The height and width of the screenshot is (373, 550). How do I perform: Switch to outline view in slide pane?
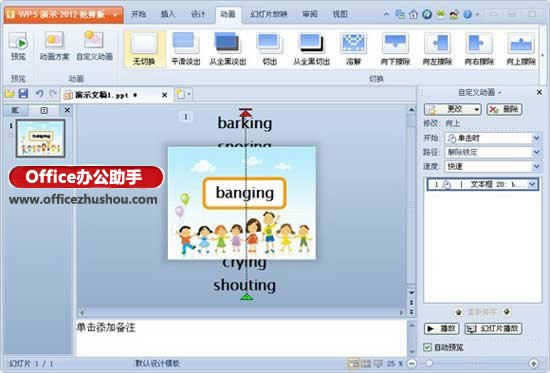click(15, 110)
